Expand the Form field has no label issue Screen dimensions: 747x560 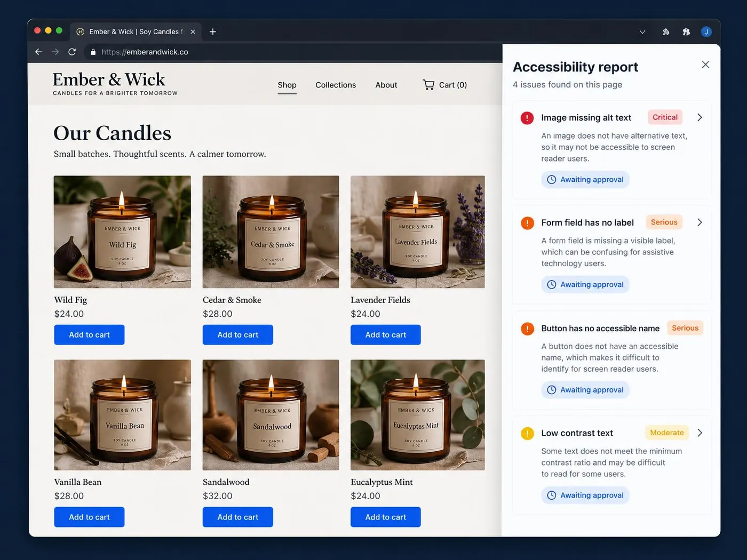[700, 222]
